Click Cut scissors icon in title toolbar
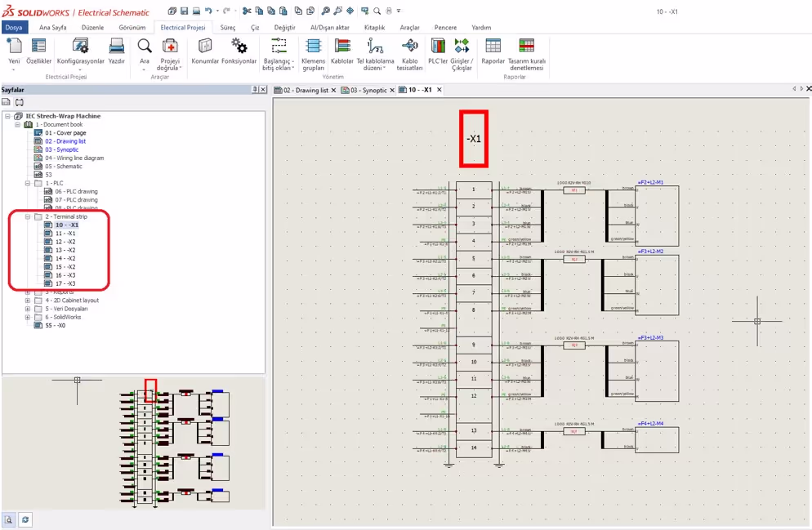The image size is (812, 530). pyautogui.click(x=247, y=11)
